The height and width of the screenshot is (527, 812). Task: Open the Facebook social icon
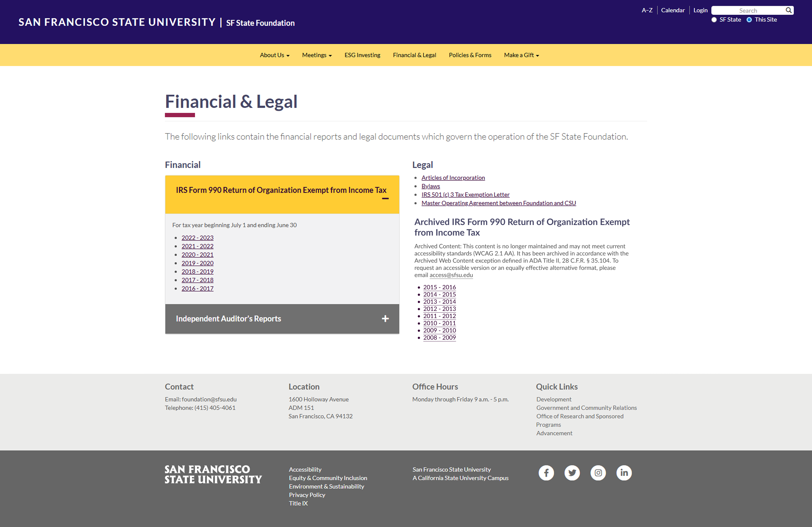click(x=546, y=473)
